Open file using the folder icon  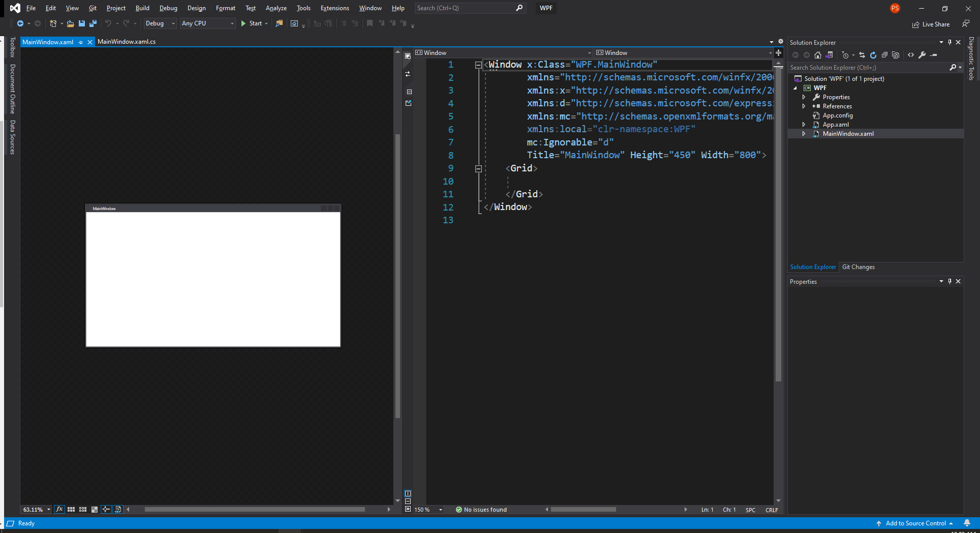point(70,23)
